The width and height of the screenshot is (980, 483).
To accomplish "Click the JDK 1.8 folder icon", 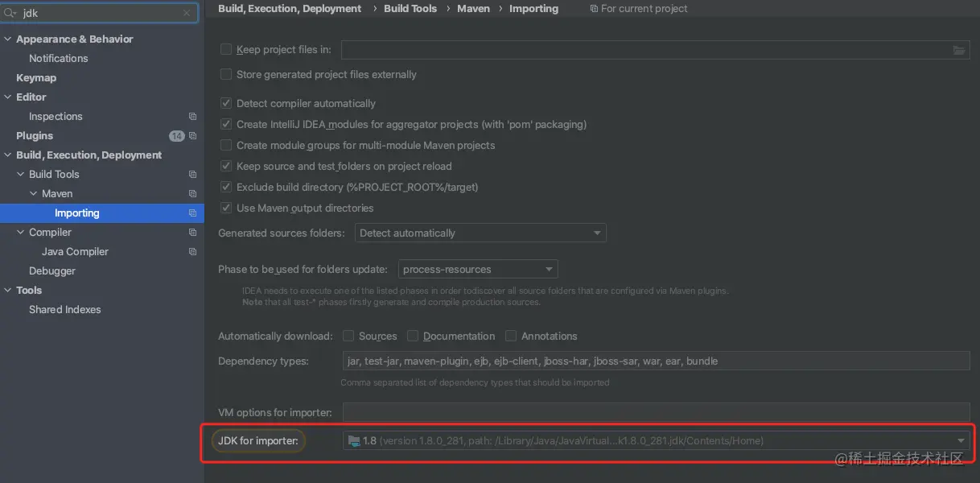I will pyautogui.click(x=354, y=441).
